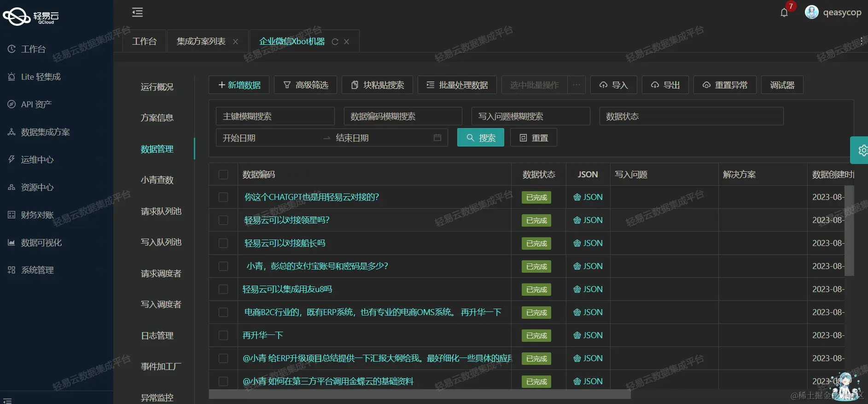Click the horizontal table scrollbar
Screen dimensions: 868x404
tap(419, 394)
